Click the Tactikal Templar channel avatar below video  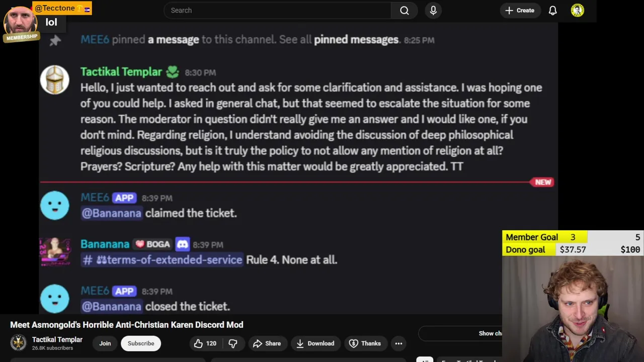pyautogui.click(x=19, y=343)
